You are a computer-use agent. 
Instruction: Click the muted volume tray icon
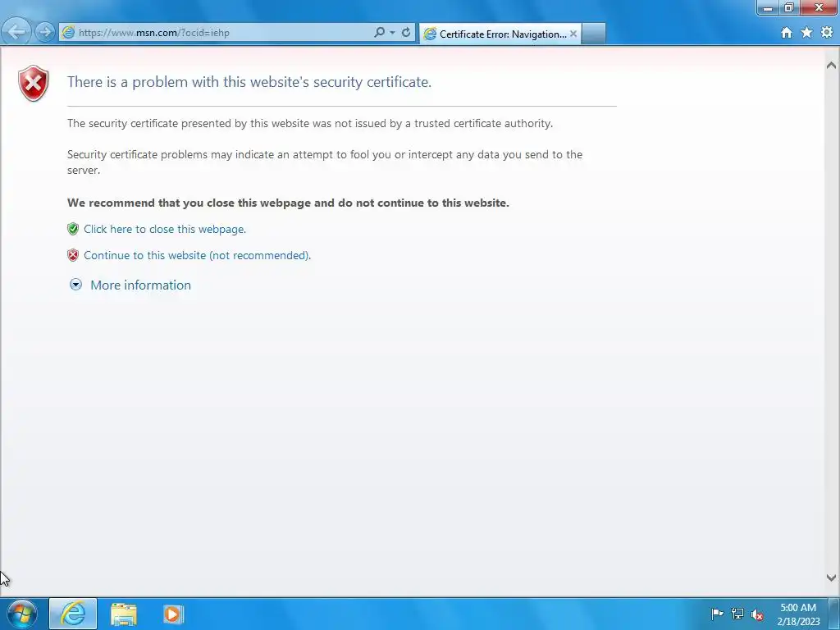tap(757, 614)
